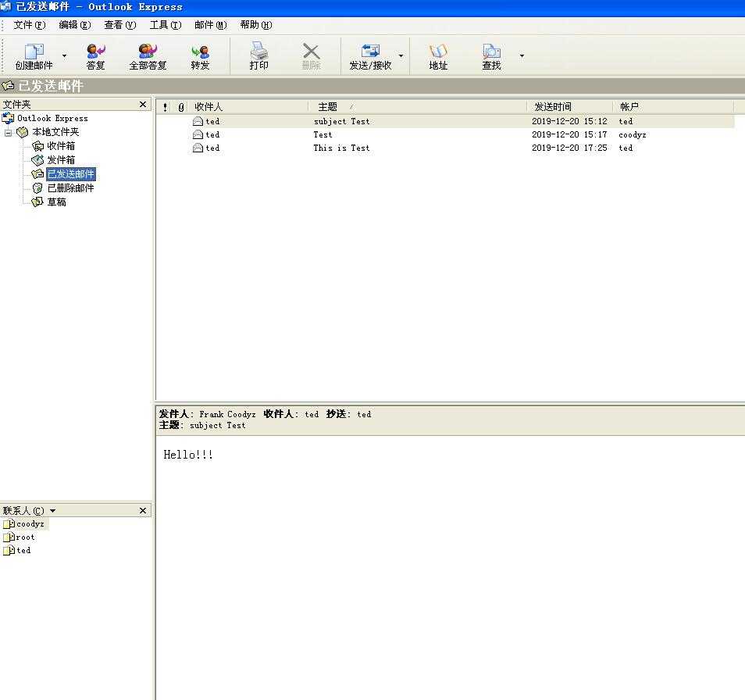Select the ted contact
The image size is (745, 700).
tap(17, 550)
